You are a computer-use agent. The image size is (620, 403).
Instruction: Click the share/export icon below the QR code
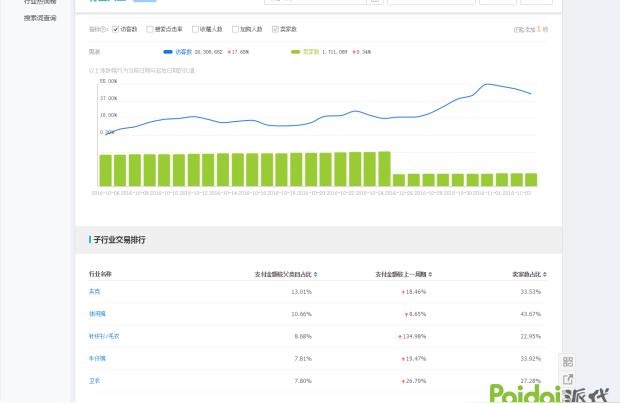coord(568,379)
